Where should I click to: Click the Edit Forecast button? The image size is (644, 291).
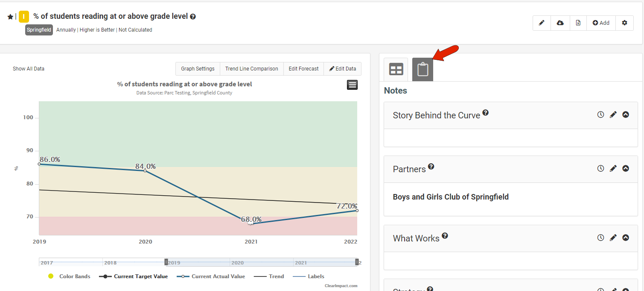click(x=303, y=69)
